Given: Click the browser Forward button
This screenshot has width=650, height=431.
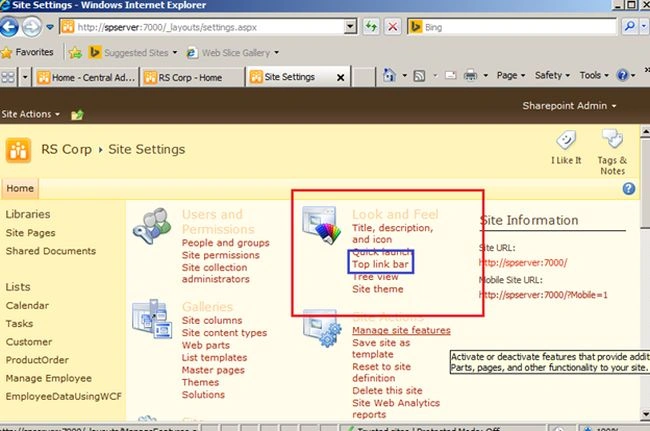Looking at the screenshot, I should click(x=32, y=27).
